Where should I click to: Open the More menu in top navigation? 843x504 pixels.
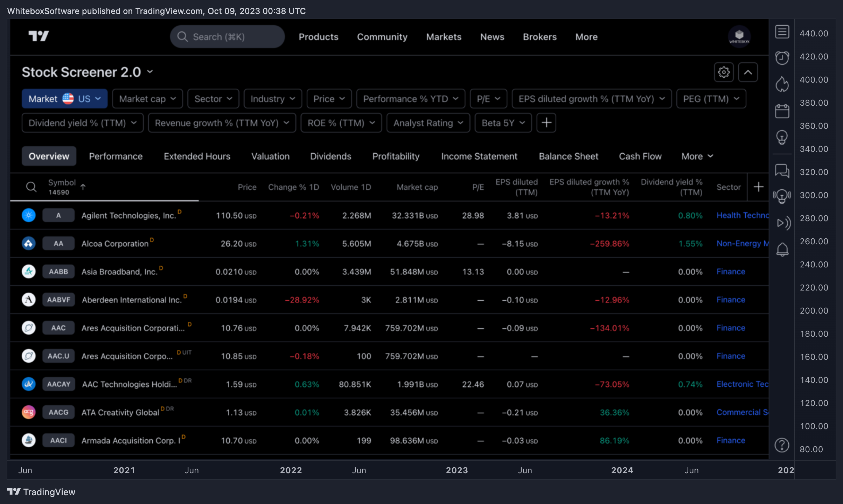(586, 37)
